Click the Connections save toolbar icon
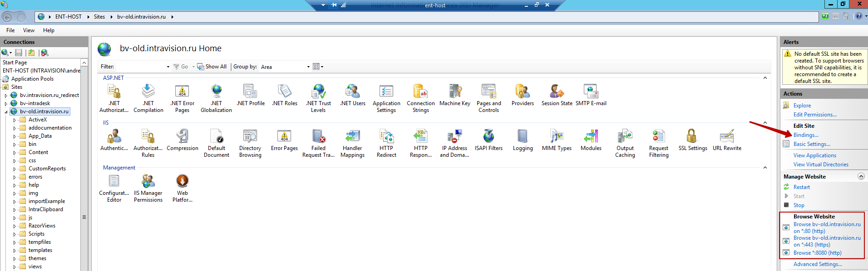The width and height of the screenshot is (868, 271). [19, 53]
